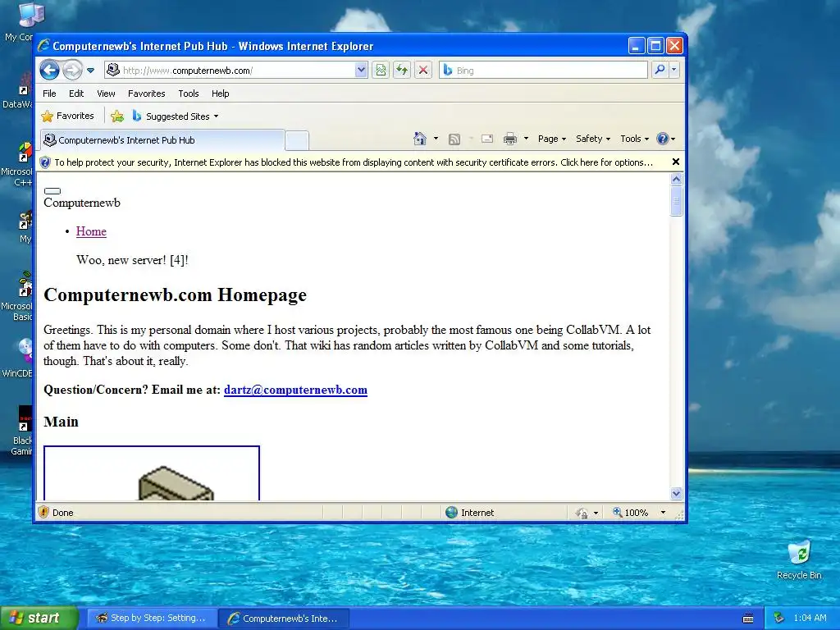The width and height of the screenshot is (840, 630).
Task: Click the Home page icon
Action: point(419,139)
